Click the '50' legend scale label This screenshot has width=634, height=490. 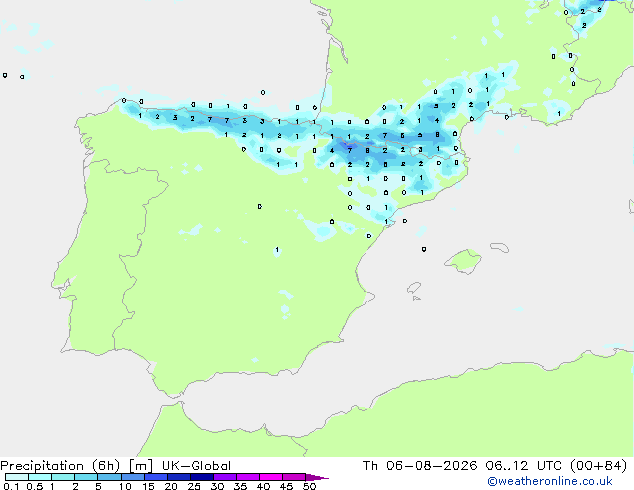click(x=309, y=486)
